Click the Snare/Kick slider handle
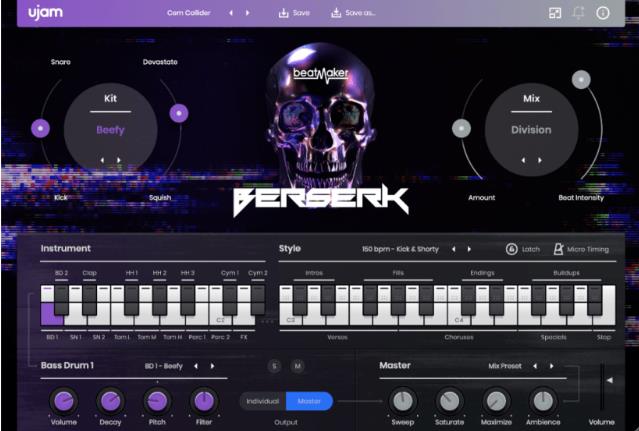This screenshot has height=431, width=639. [x=40, y=128]
